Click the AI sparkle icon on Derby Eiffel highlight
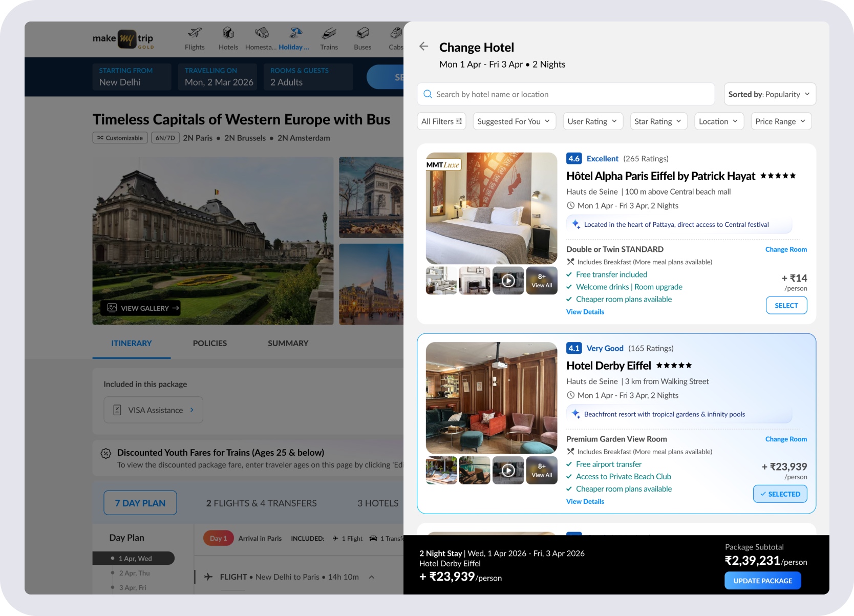854x616 pixels. 576,414
